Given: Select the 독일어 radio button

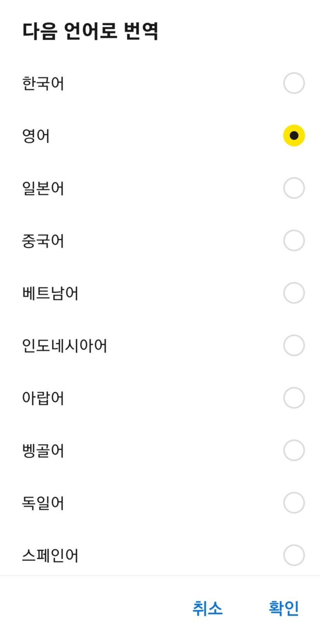Looking at the screenshot, I should point(294,503).
